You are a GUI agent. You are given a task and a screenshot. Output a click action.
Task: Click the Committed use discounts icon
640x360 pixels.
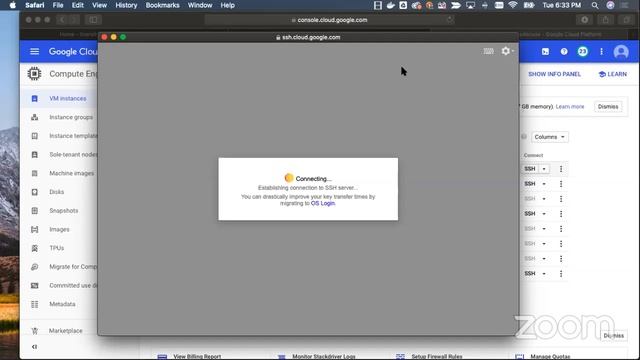35,286
